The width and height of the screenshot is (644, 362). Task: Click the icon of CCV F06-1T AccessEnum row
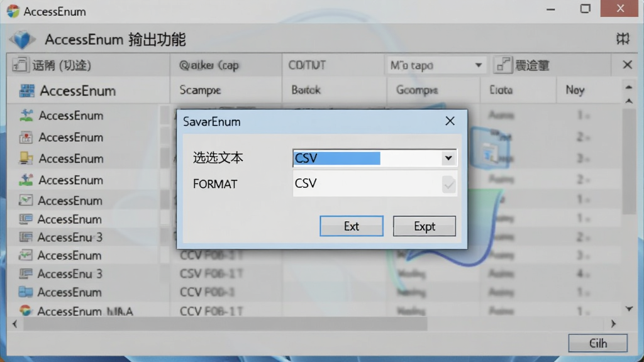coord(25,255)
